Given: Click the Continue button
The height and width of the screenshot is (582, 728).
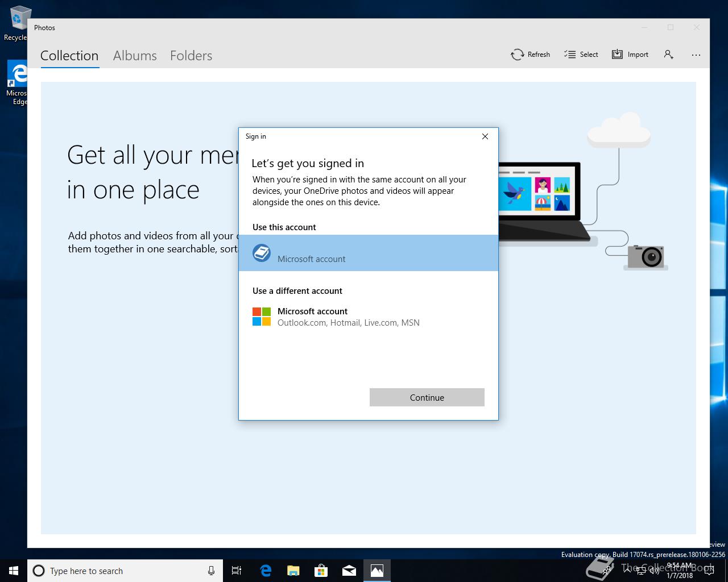Looking at the screenshot, I should (x=427, y=397).
